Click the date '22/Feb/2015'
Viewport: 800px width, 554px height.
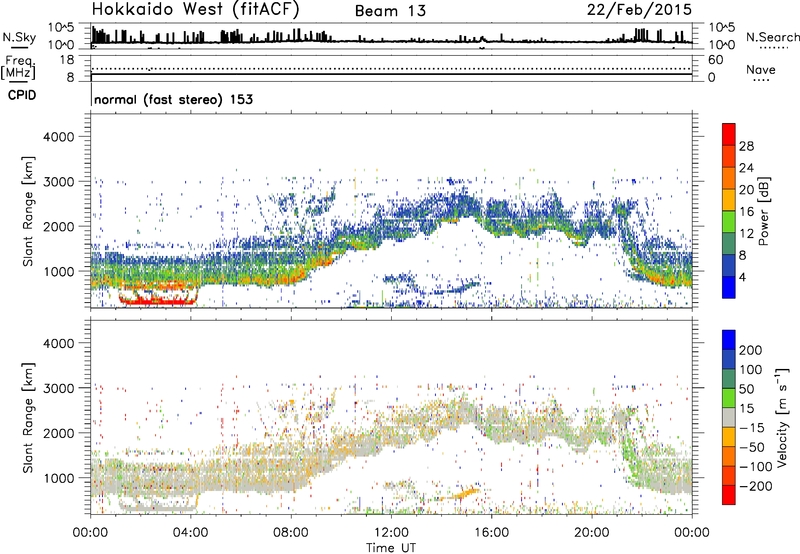[639, 10]
